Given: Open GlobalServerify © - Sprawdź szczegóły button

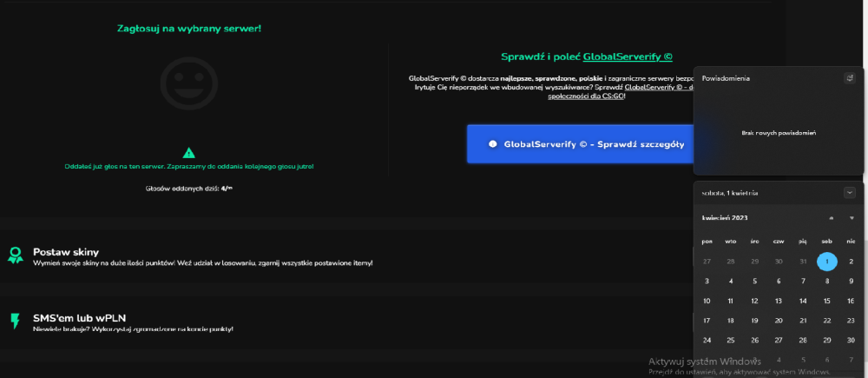Looking at the screenshot, I should point(580,144).
